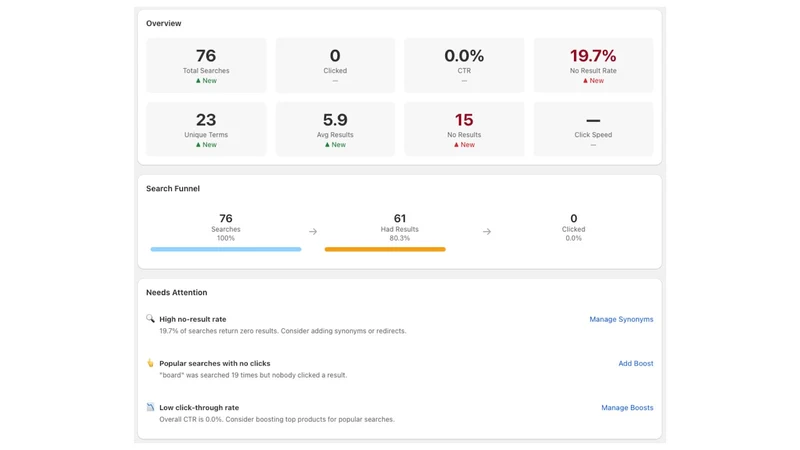Click the red up triangle under No Results

tap(456, 145)
